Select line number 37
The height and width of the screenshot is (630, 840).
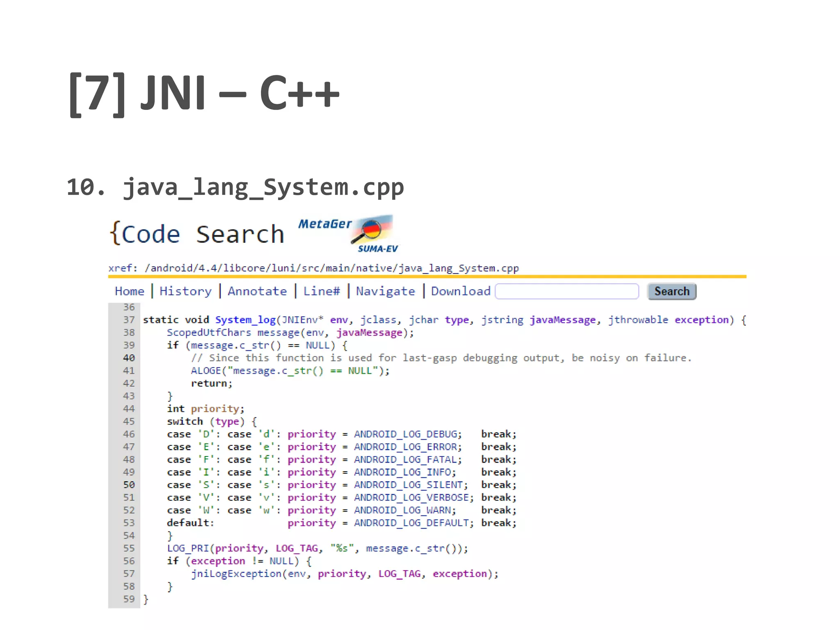pos(129,320)
